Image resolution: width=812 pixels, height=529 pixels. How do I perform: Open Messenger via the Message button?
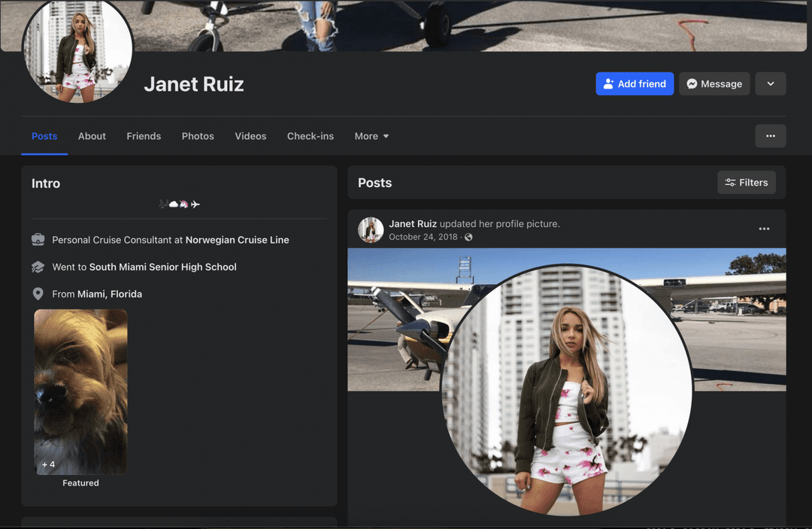coord(714,84)
